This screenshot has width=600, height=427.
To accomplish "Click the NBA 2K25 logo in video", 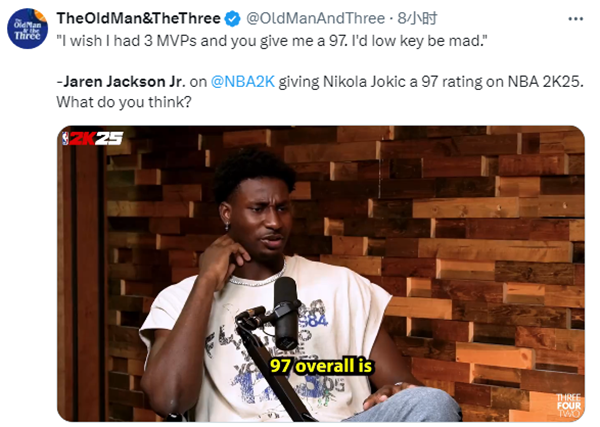I will [x=92, y=138].
